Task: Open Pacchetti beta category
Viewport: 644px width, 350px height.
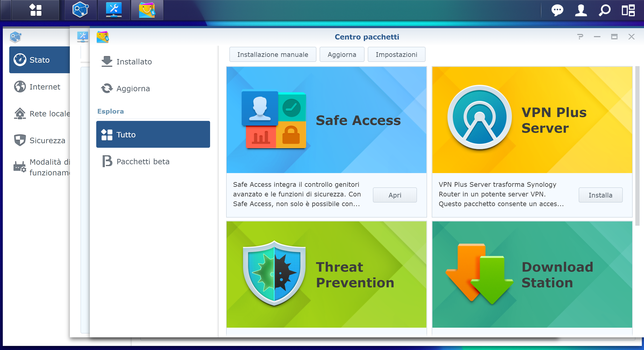Action: tap(153, 161)
